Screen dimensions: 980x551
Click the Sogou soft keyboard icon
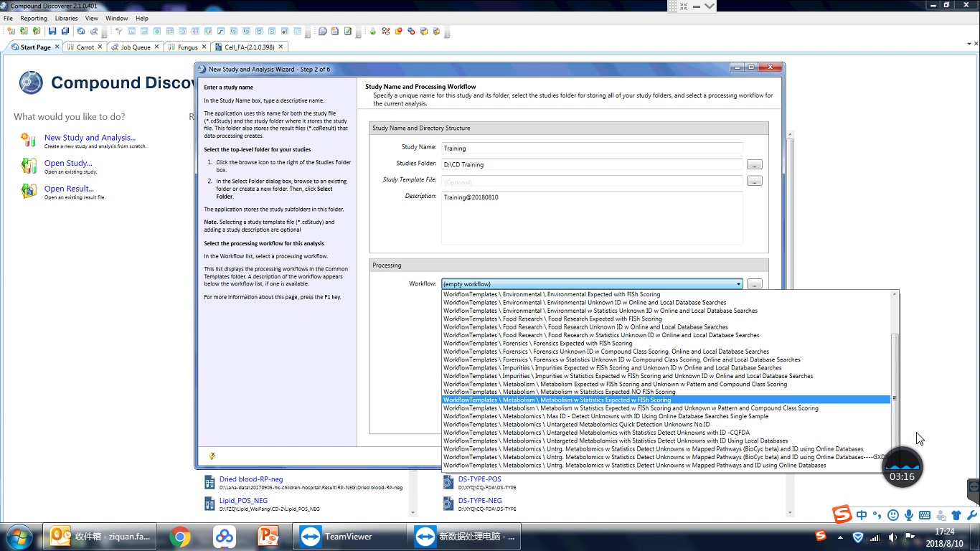[925, 515]
